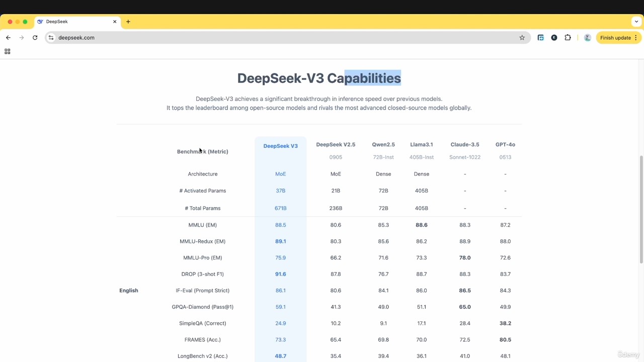Click the 89.1 MMLU-Redux score
This screenshot has width=644, height=362.
tap(281, 241)
